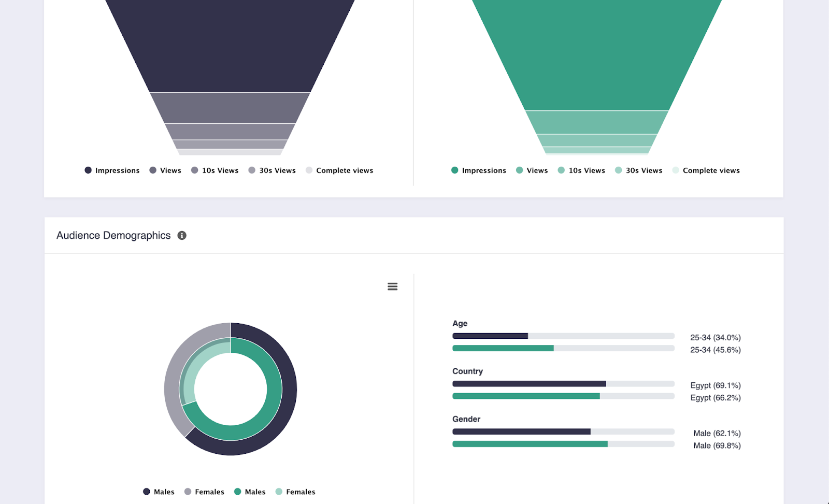
Task: Toggle green 30s Views legend in right funnel
Action: click(x=638, y=170)
